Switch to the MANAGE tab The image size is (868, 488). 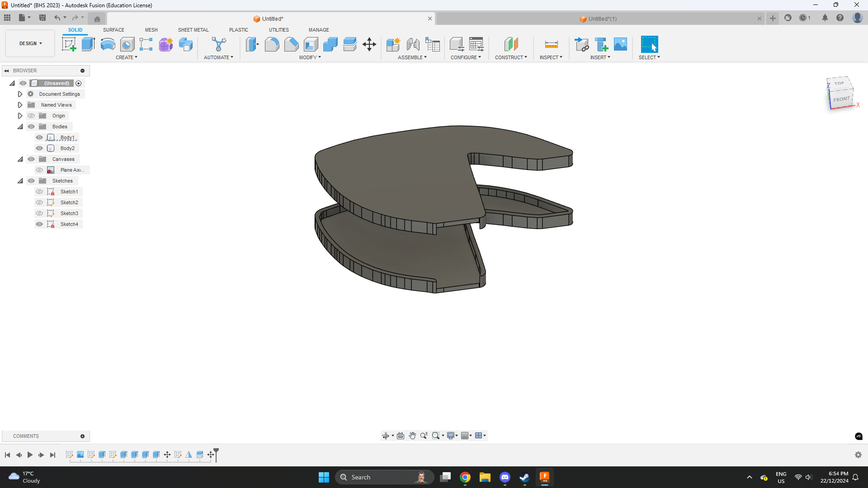(x=319, y=30)
